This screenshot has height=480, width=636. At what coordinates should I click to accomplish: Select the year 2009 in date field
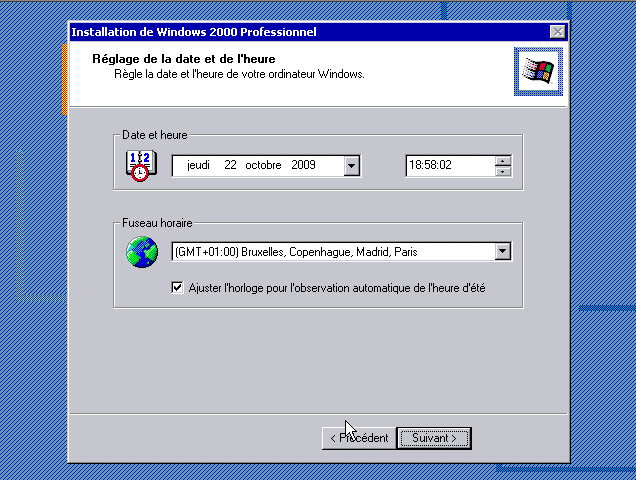coord(303,165)
